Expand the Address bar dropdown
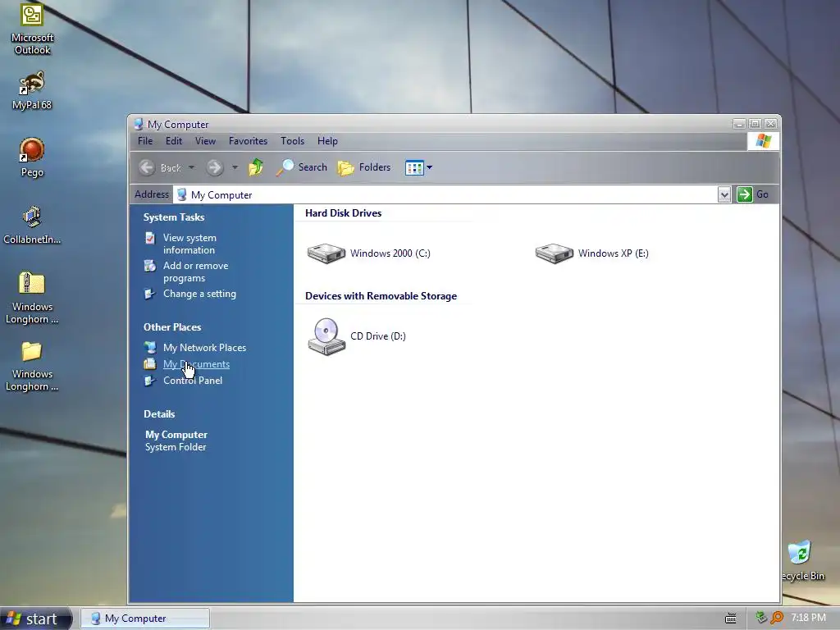This screenshot has height=630, width=840. [x=724, y=195]
